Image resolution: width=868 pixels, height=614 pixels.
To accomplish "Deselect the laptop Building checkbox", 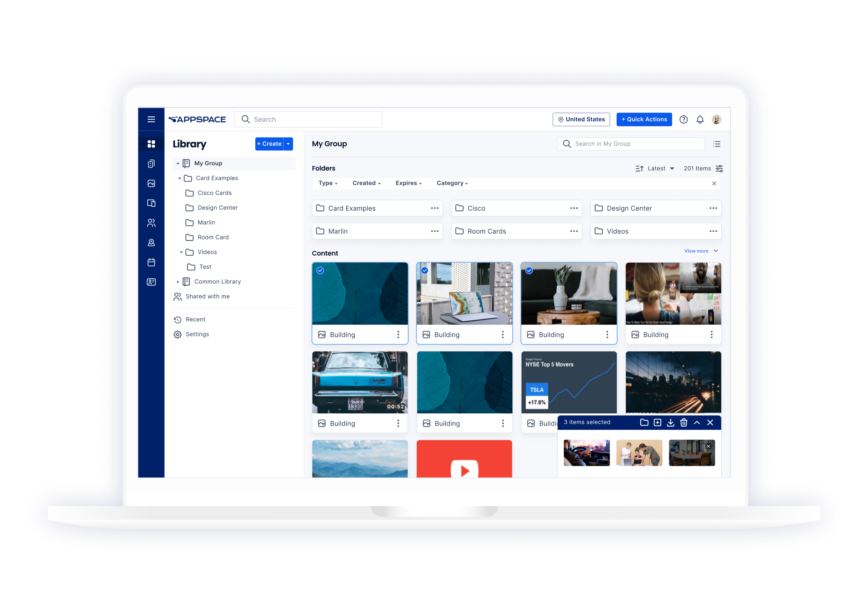I will (424, 270).
